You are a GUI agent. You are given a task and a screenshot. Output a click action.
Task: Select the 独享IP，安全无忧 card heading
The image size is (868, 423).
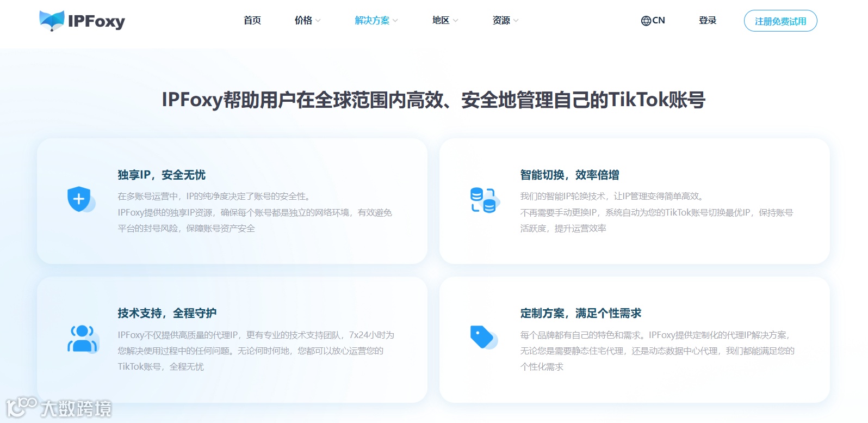[x=162, y=175]
